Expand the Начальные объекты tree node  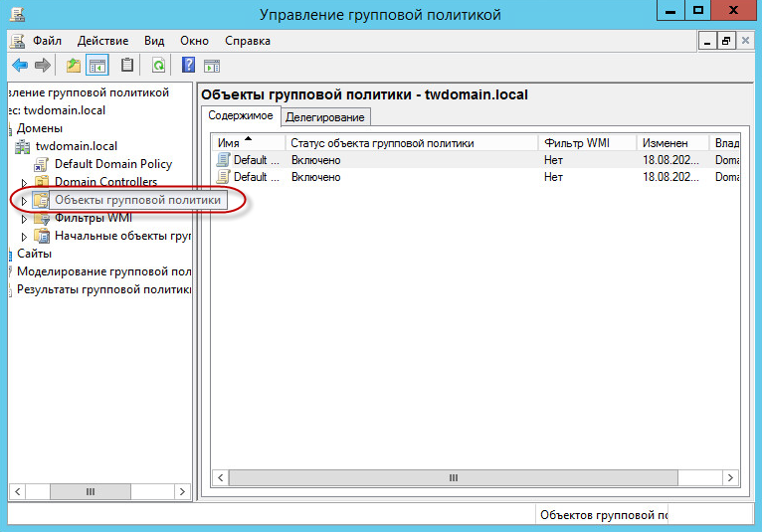click(26, 237)
